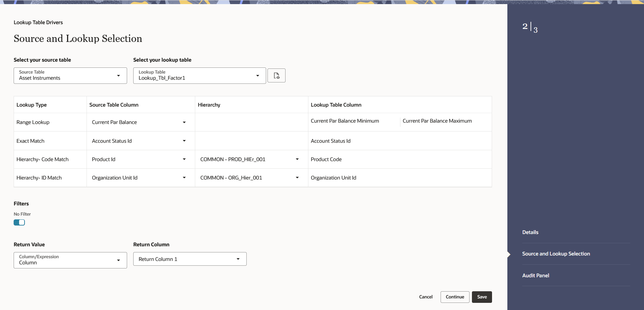The height and width of the screenshot is (310, 644).
Task: Click Organization Unit Id lookup column cell
Action: point(400,178)
